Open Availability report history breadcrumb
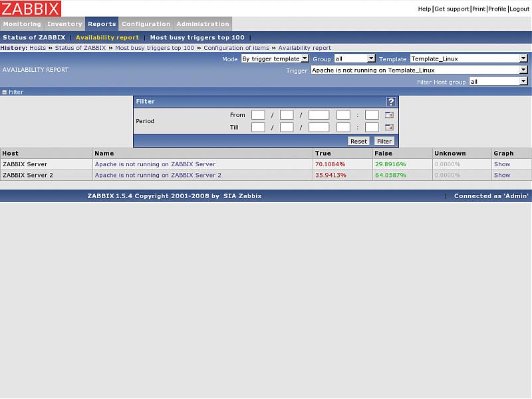 305,48
